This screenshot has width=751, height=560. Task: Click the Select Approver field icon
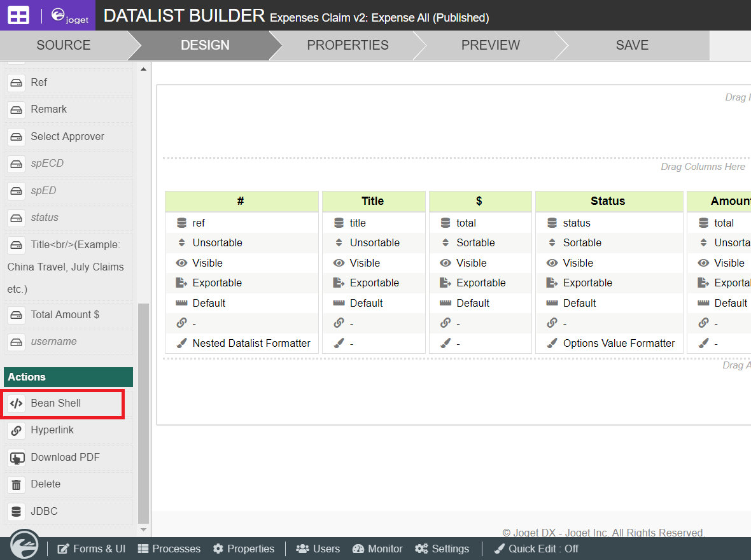tap(17, 137)
